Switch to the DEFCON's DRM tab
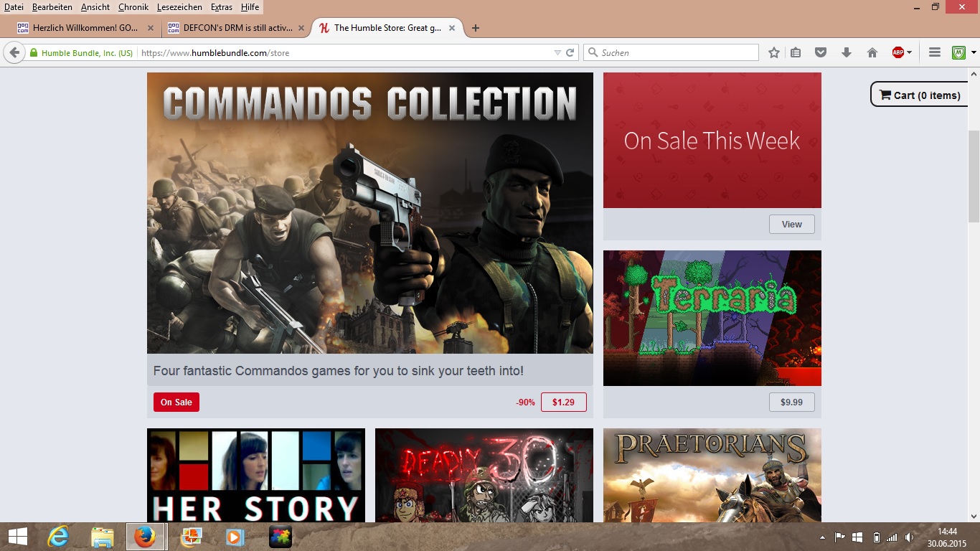The height and width of the screenshot is (551, 980). [x=237, y=28]
